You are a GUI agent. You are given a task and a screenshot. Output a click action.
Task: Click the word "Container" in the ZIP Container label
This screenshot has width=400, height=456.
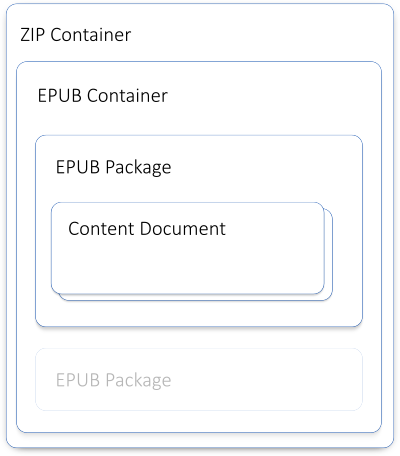(91, 34)
